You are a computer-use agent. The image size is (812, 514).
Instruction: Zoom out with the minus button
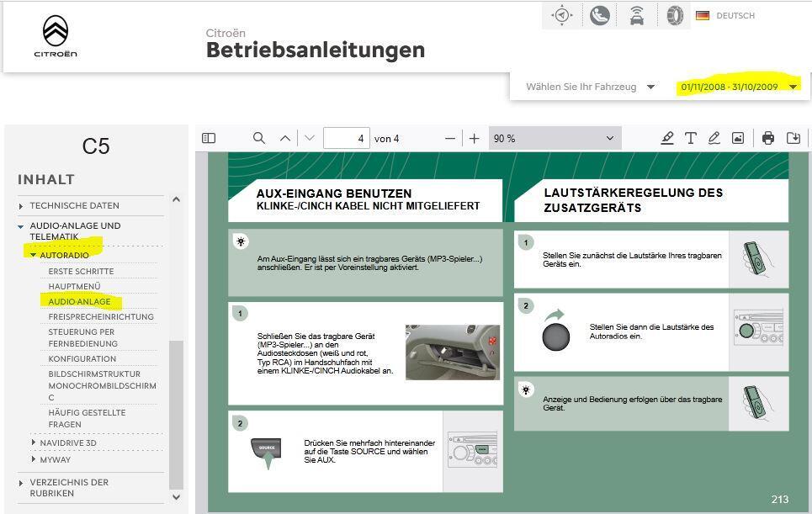[450, 139]
